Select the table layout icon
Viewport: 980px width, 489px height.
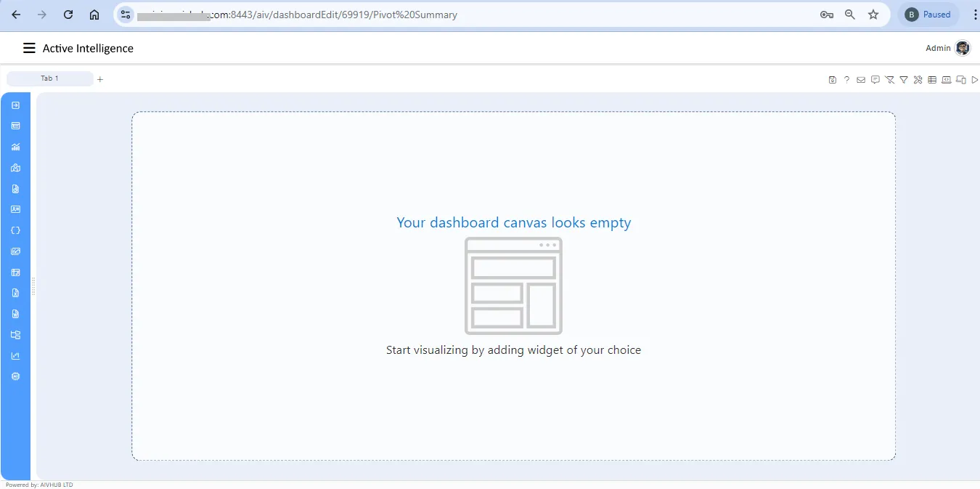click(932, 80)
